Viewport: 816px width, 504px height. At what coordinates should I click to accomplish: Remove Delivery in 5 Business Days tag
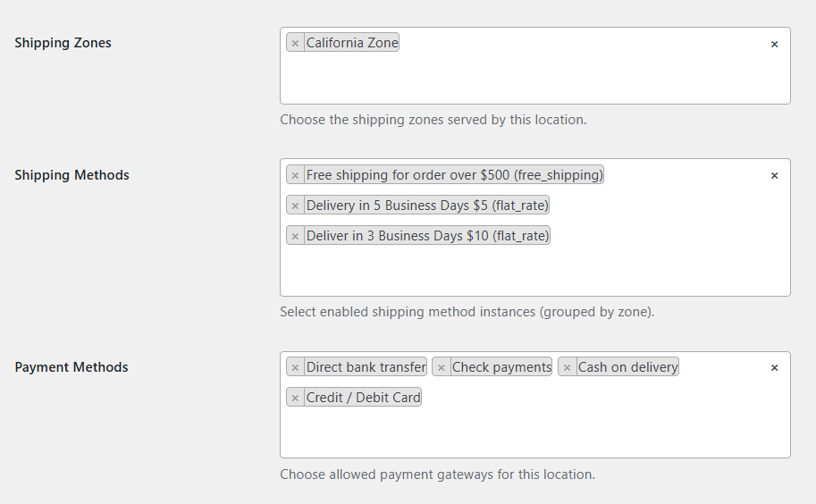click(x=295, y=206)
